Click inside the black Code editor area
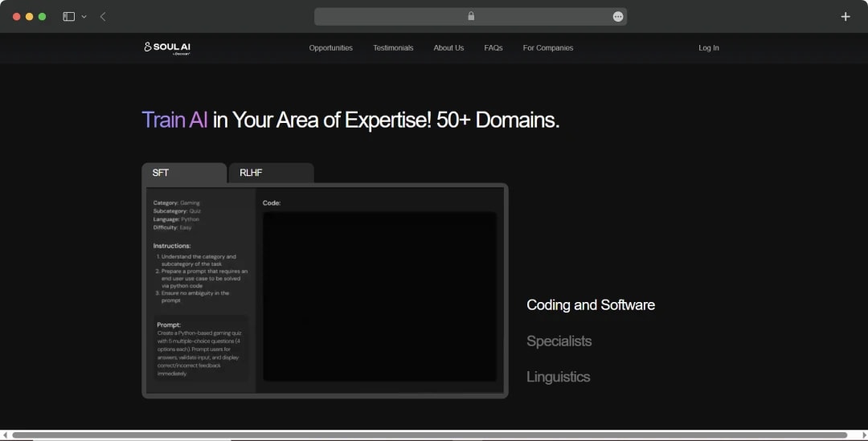The image size is (868, 441). click(379, 296)
